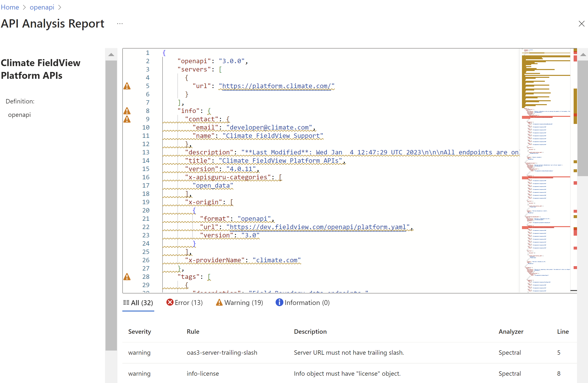Click warning icon on line 8
588x383 pixels.
coord(127,111)
